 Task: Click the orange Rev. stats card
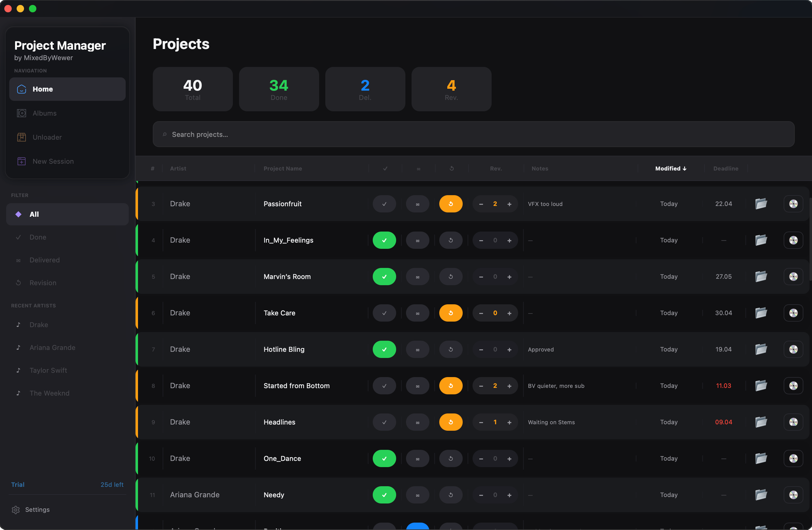click(451, 89)
